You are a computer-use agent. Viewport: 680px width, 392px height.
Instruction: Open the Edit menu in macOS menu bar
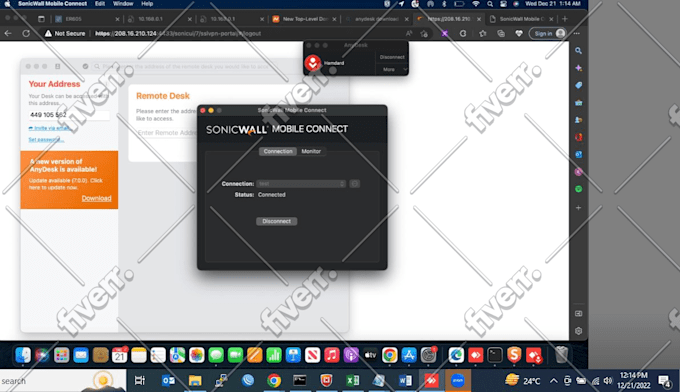[x=100, y=3]
